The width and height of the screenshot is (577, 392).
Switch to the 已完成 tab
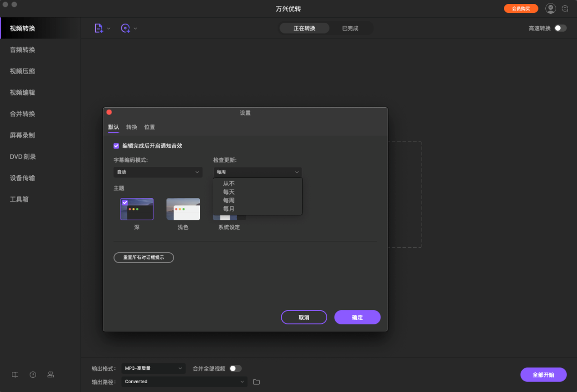click(351, 28)
